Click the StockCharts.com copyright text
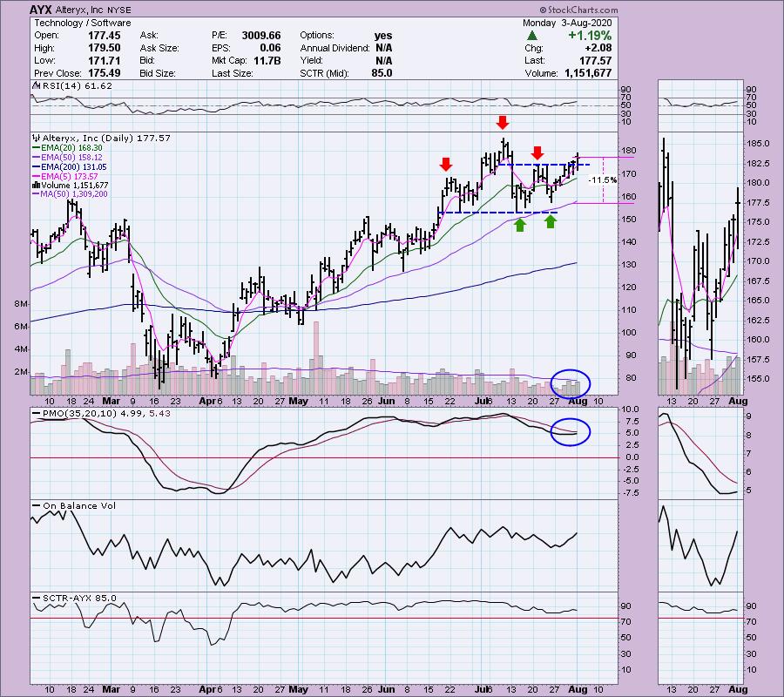 pos(578,10)
